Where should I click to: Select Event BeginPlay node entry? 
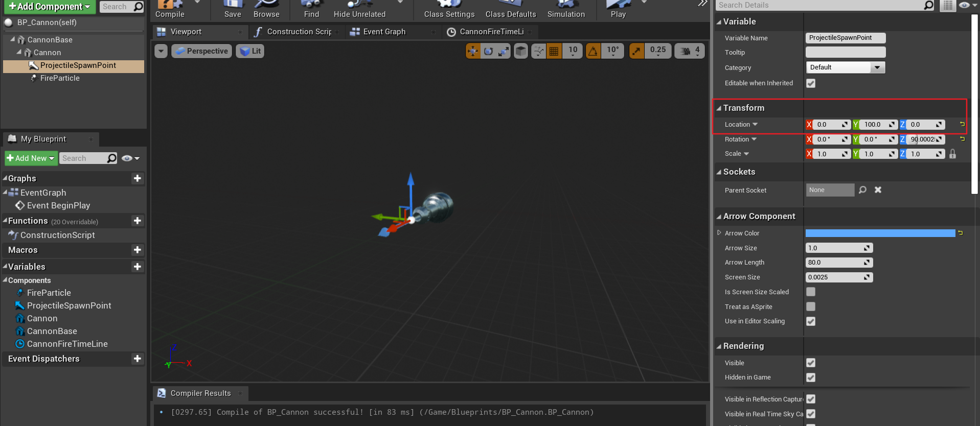58,205
